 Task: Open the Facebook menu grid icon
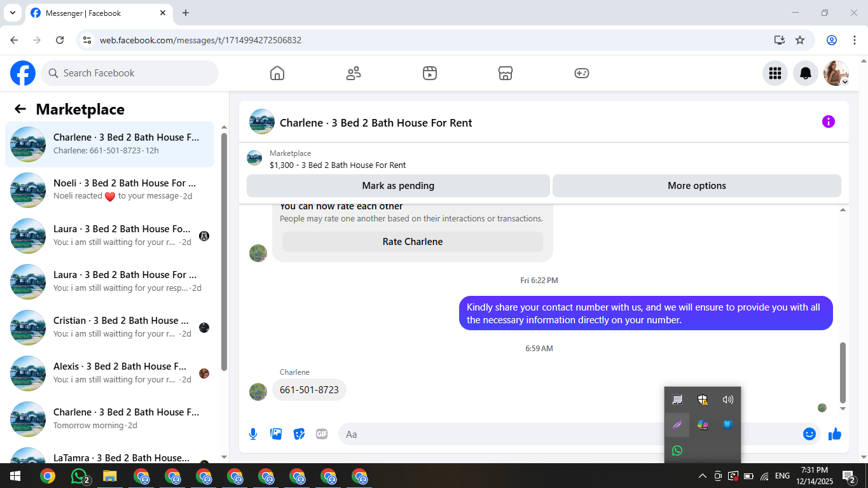[775, 73]
